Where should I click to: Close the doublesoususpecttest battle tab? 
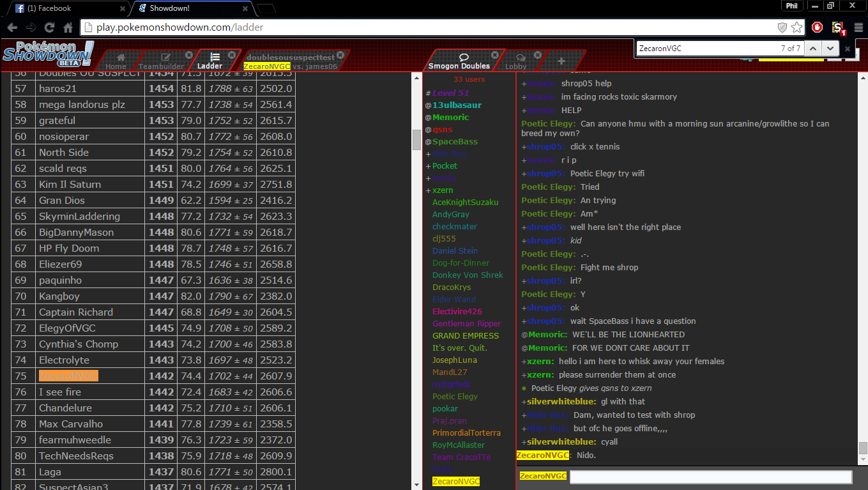coord(340,55)
